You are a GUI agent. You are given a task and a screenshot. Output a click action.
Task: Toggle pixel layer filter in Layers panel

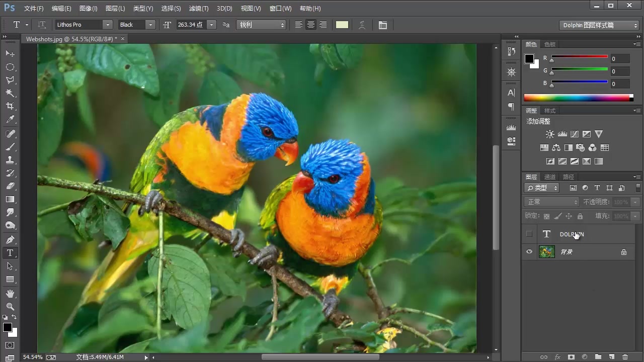(573, 188)
